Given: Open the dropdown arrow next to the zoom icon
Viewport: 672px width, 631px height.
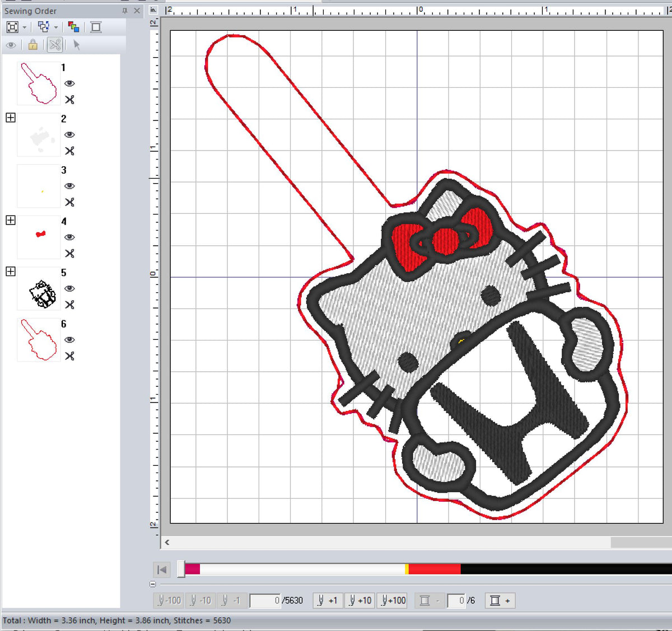Looking at the screenshot, I should click(23, 27).
